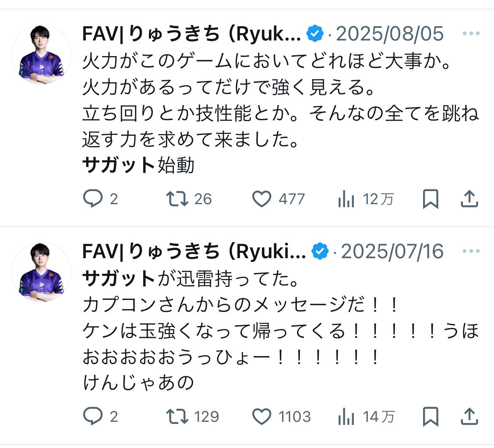Bookmark the 2025/07/16 tweet

(x=430, y=417)
